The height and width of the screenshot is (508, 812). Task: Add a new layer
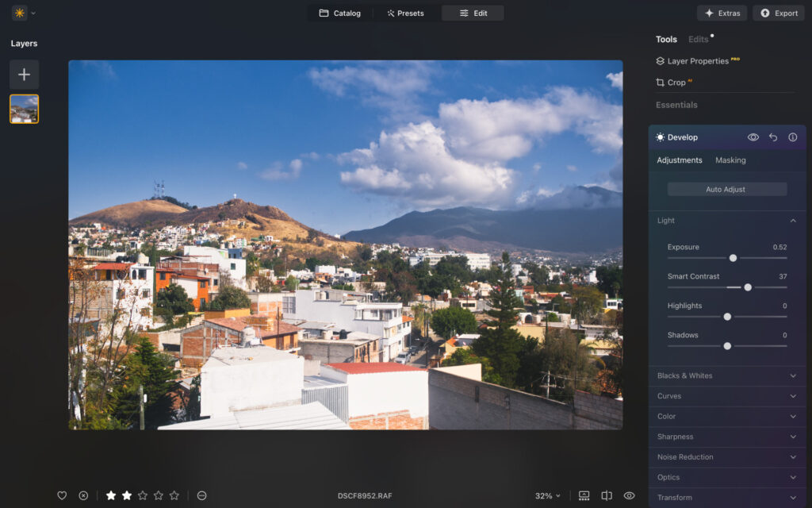pos(24,74)
